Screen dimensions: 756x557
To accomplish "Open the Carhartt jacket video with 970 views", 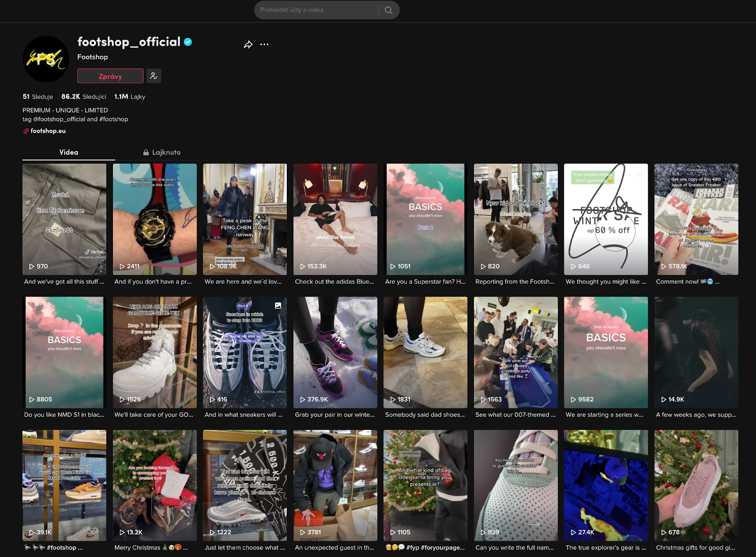I will point(64,219).
